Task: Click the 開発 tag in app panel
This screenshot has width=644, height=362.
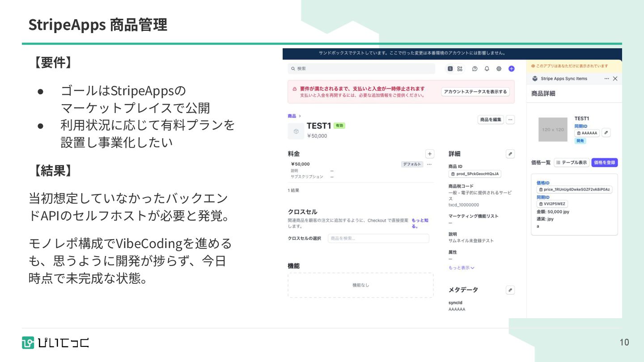Action: pyautogui.click(x=580, y=141)
